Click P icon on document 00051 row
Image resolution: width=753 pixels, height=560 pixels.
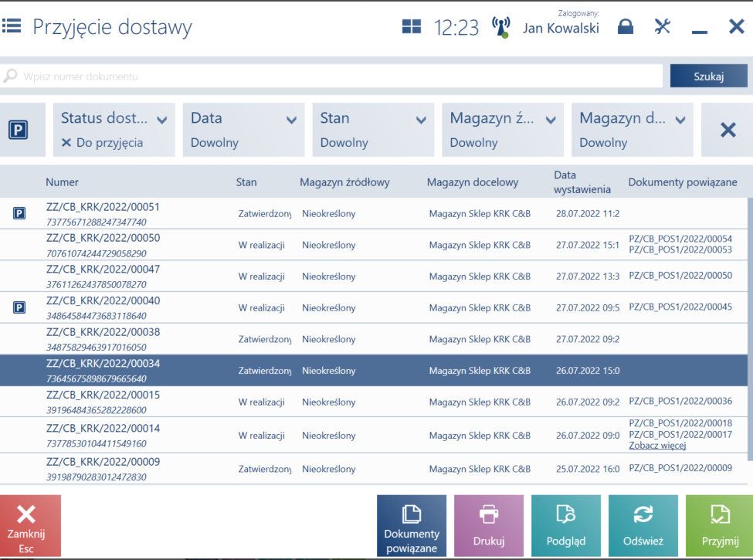click(19, 213)
